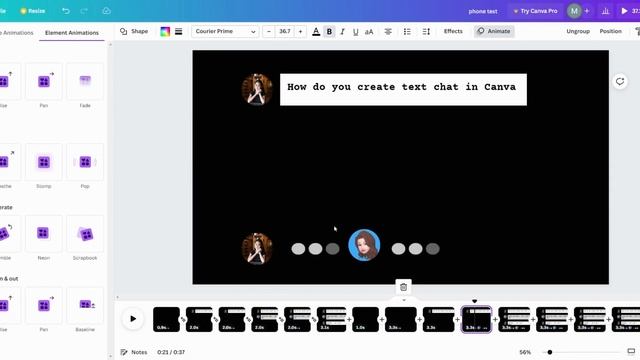640x360 pixels.
Task: Play the timeline
Action: coord(133,319)
